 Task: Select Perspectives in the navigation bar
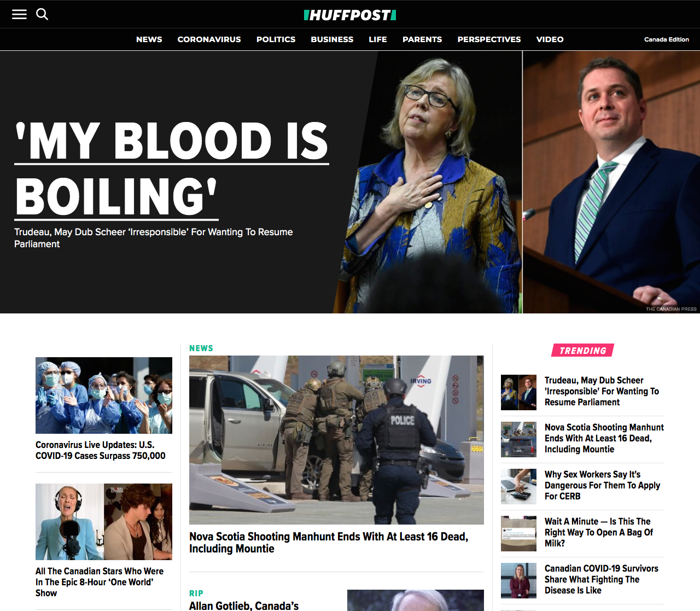(x=489, y=39)
